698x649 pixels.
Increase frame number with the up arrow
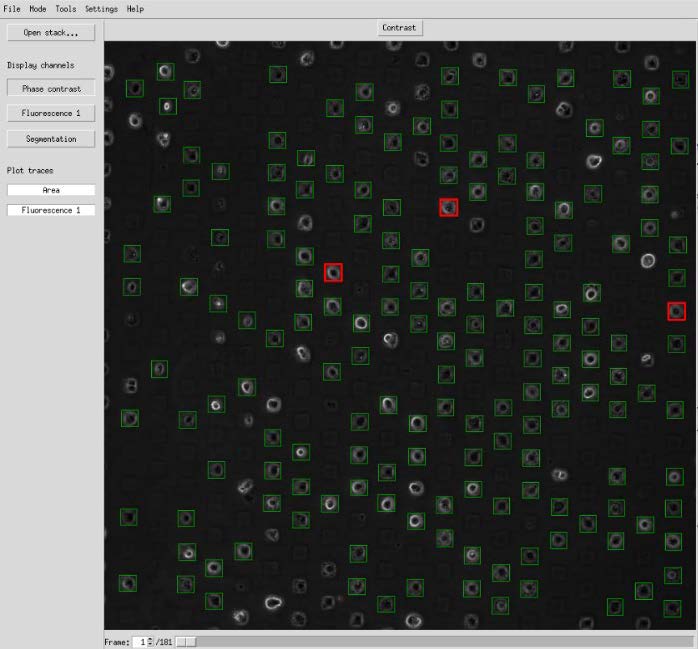tap(150, 640)
